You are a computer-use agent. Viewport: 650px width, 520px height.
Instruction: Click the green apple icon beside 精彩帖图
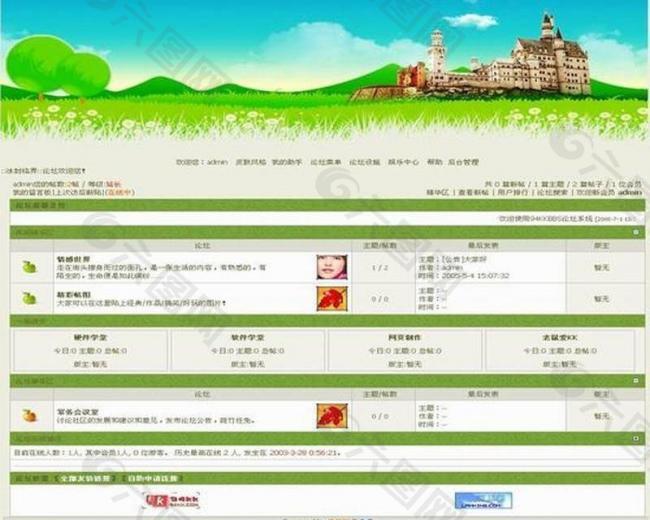[29, 298]
